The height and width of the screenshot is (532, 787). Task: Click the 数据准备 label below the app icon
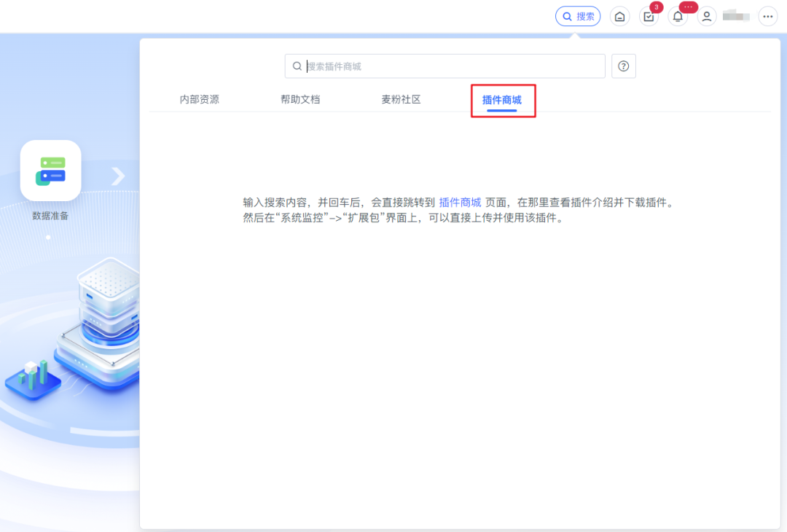pos(50,214)
